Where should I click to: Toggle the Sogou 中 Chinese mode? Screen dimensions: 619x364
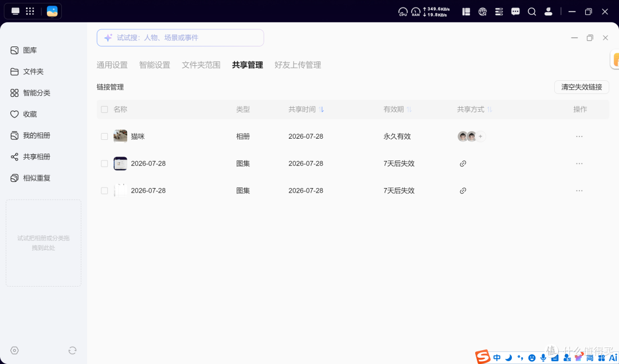tap(497, 358)
